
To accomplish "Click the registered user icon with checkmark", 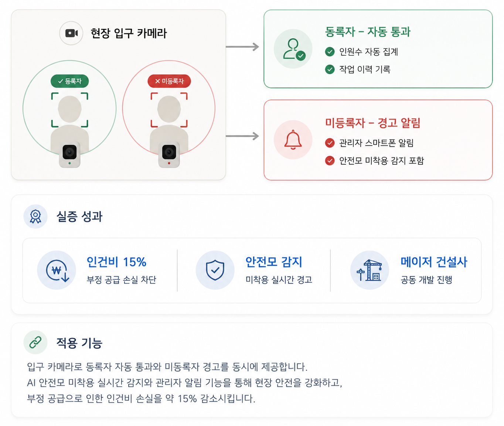I will pos(293,49).
